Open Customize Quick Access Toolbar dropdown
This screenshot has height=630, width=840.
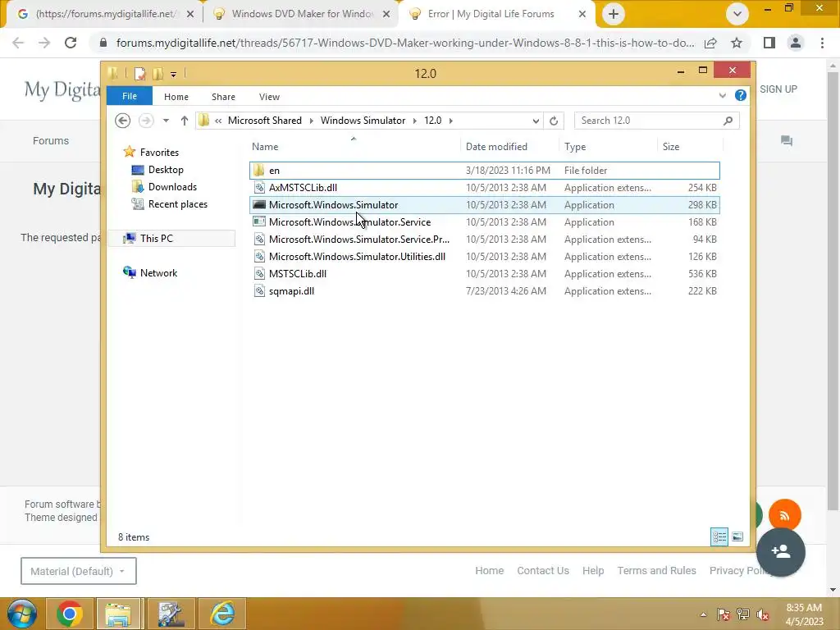174,75
